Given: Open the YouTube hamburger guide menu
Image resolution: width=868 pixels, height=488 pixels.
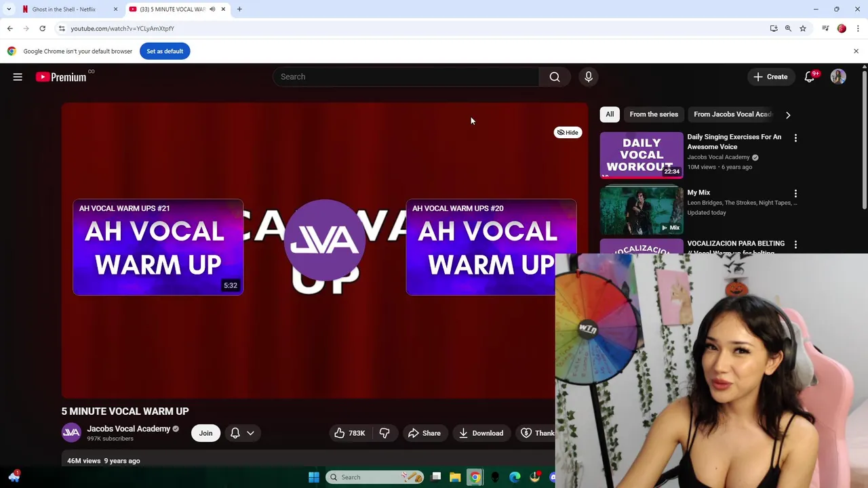Looking at the screenshot, I should (x=18, y=77).
